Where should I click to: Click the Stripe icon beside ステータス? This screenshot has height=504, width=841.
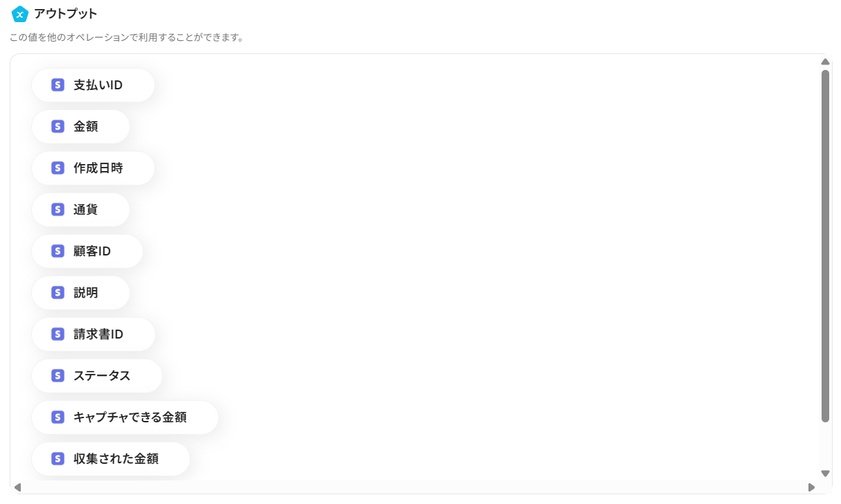coord(57,376)
